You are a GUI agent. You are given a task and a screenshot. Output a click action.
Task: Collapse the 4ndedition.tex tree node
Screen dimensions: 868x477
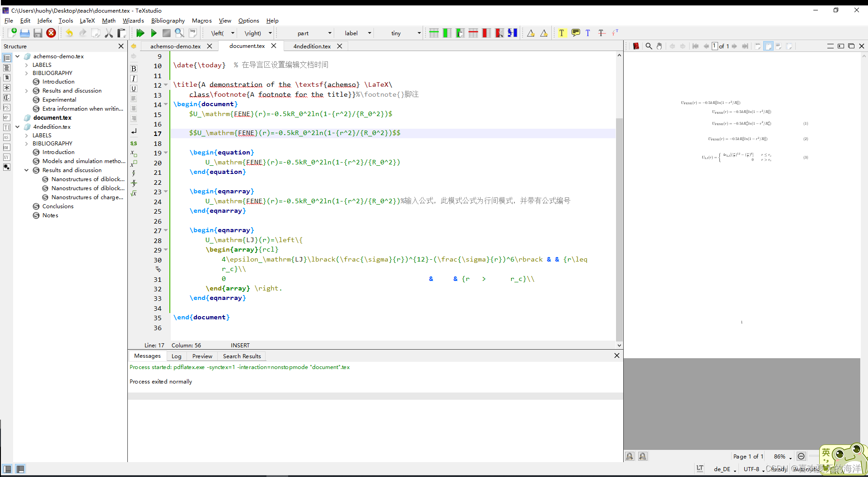pos(18,127)
